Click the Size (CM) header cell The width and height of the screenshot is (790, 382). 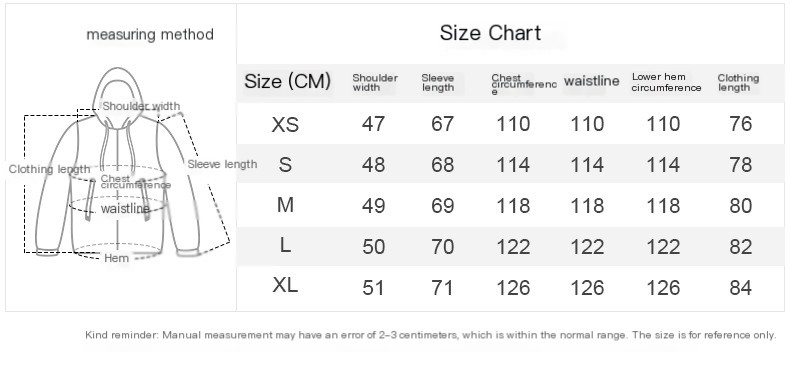point(288,81)
